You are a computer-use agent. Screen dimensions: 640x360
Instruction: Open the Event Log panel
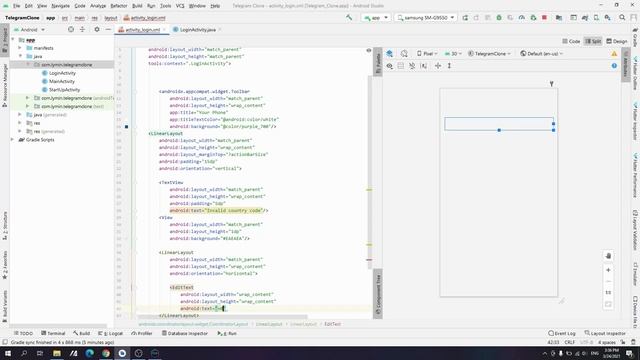click(562, 333)
